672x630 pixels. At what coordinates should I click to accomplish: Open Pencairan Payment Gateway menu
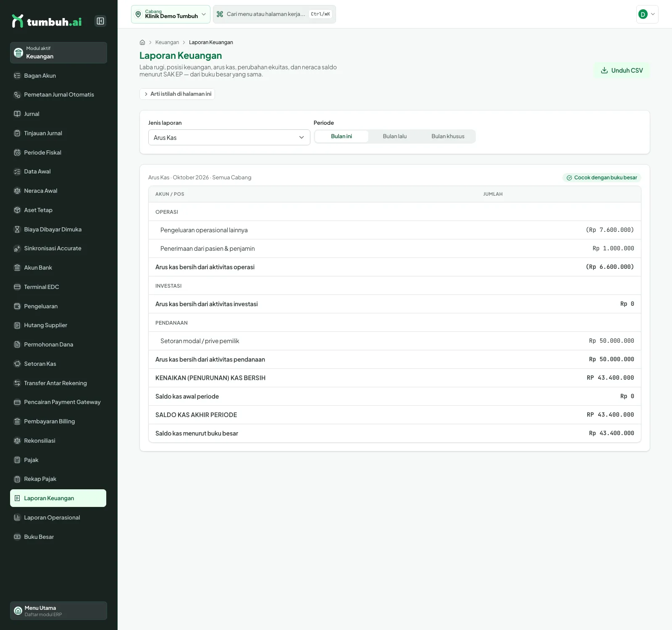58,402
